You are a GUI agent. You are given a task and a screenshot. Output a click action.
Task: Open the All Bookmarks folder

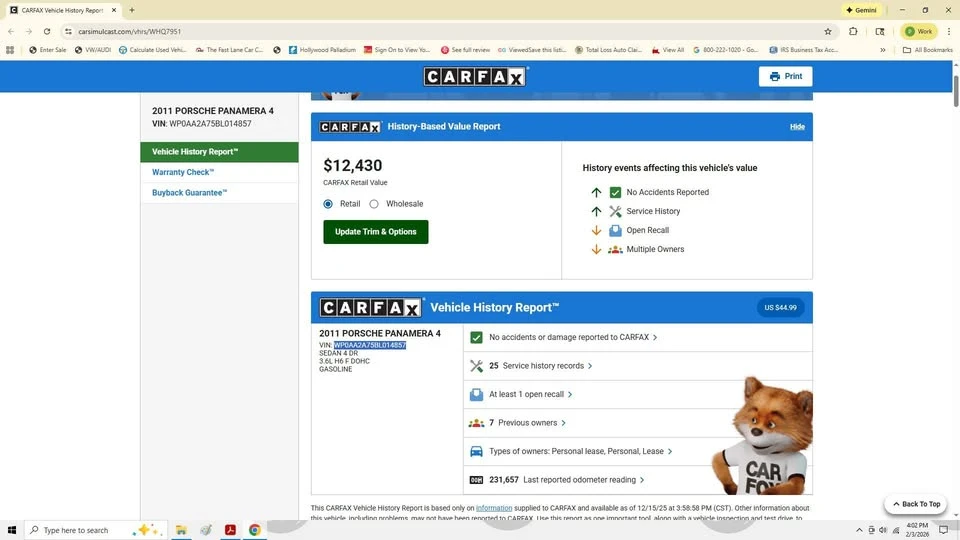tap(928, 50)
